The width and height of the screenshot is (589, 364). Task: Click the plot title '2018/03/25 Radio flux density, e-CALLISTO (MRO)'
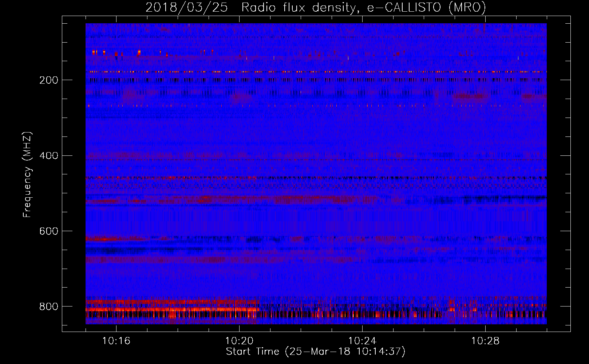coord(316,7)
